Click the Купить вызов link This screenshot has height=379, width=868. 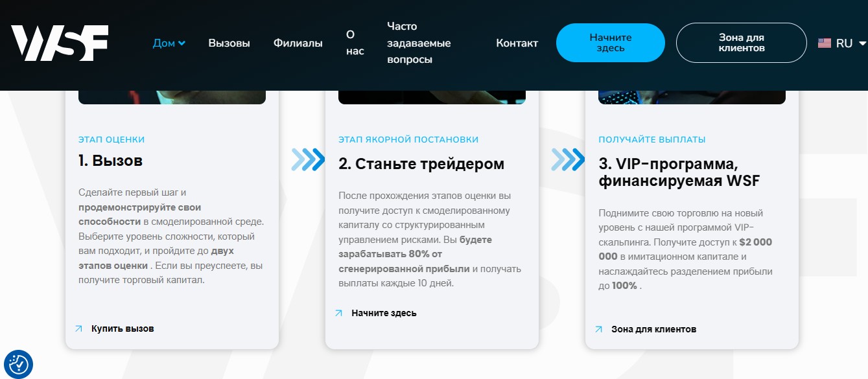(123, 328)
